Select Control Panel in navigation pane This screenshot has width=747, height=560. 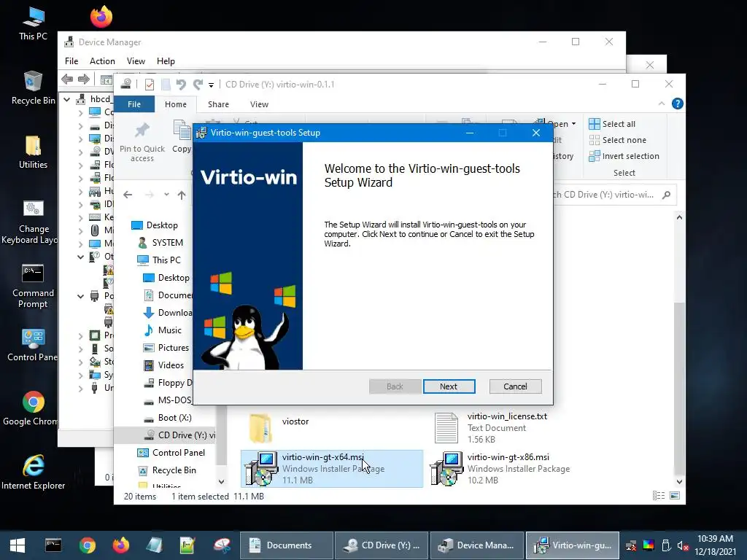point(171,453)
